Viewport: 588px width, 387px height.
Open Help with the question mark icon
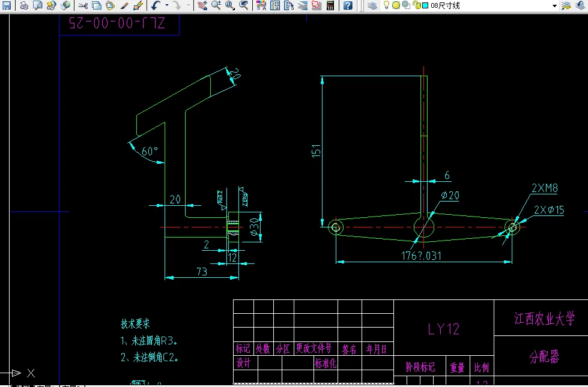click(x=348, y=5)
